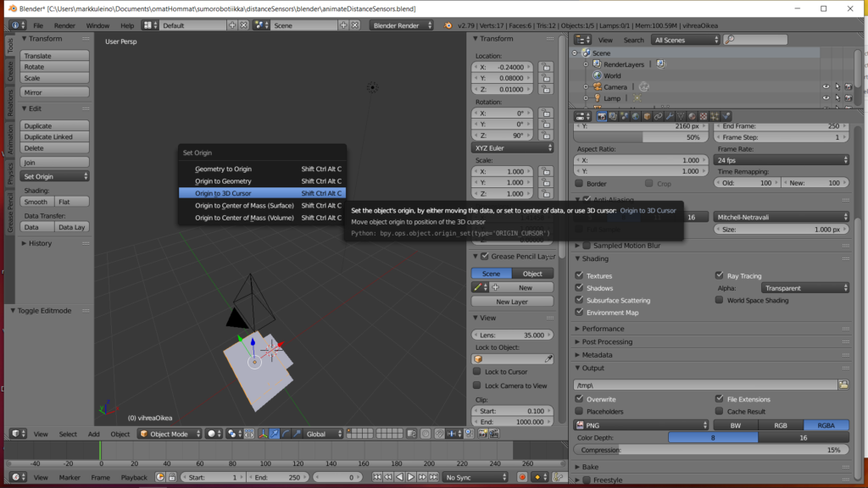This screenshot has height=488, width=868.
Task: Click the Constraints chain-link icon
Action: [659, 116]
